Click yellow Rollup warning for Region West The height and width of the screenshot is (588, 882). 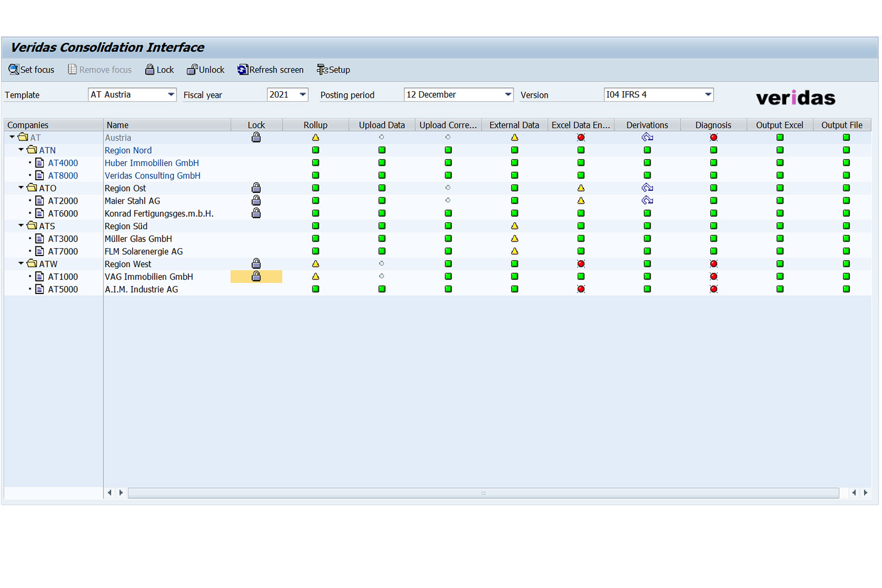tap(315, 264)
